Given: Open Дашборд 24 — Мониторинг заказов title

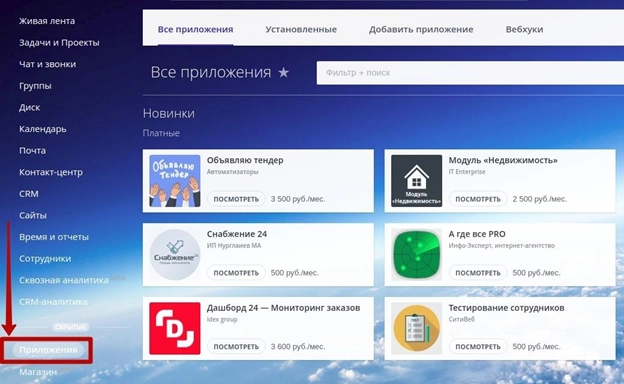Looking at the screenshot, I should 283,308.
